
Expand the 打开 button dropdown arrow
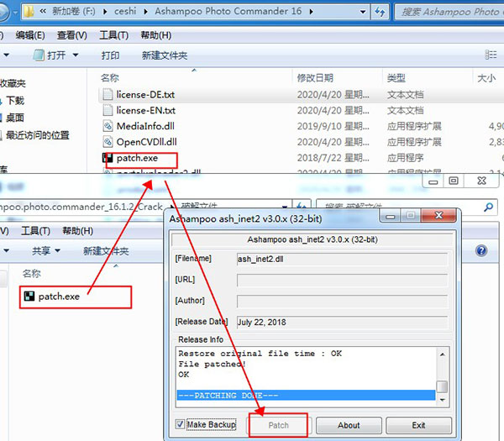[x=76, y=55]
